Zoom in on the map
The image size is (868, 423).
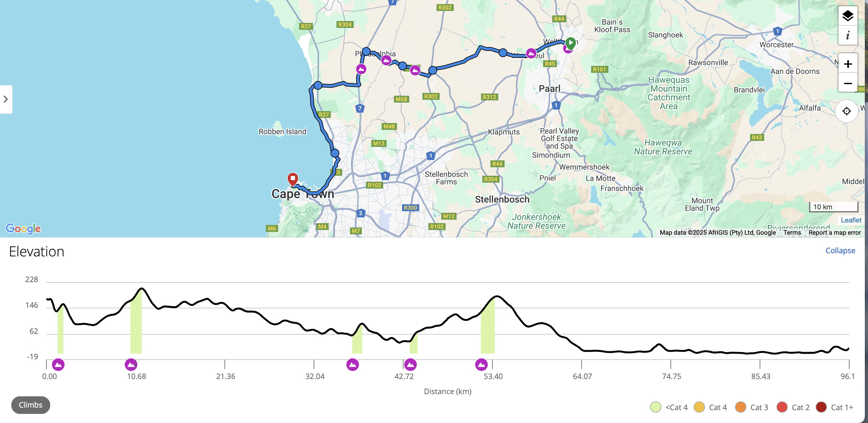click(x=847, y=64)
